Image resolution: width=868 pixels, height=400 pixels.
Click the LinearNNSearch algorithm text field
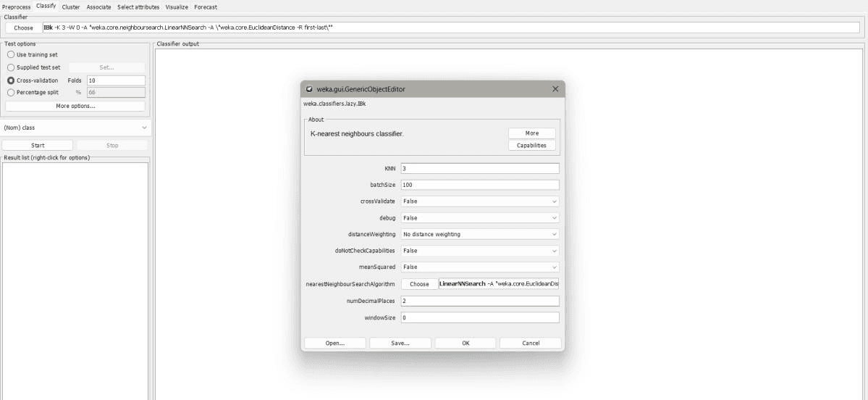pyautogui.click(x=499, y=284)
